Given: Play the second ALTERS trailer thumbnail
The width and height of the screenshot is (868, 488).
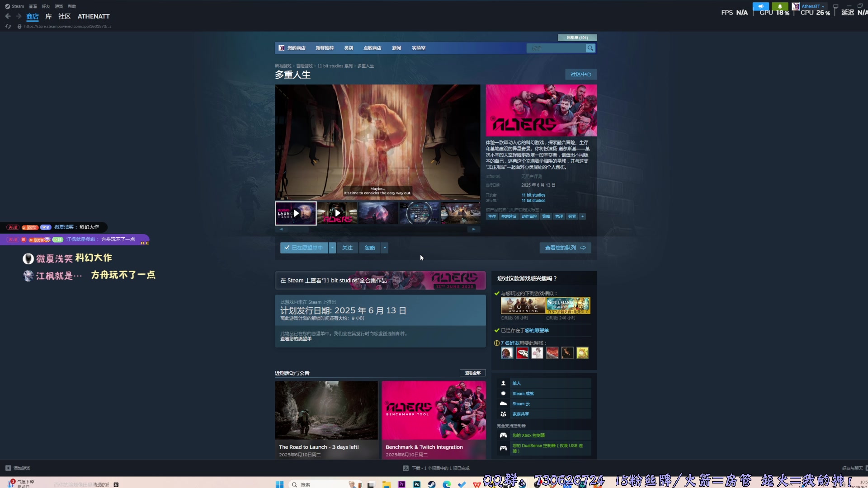Looking at the screenshot, I should pyautogui.click(x=337, y=213).
